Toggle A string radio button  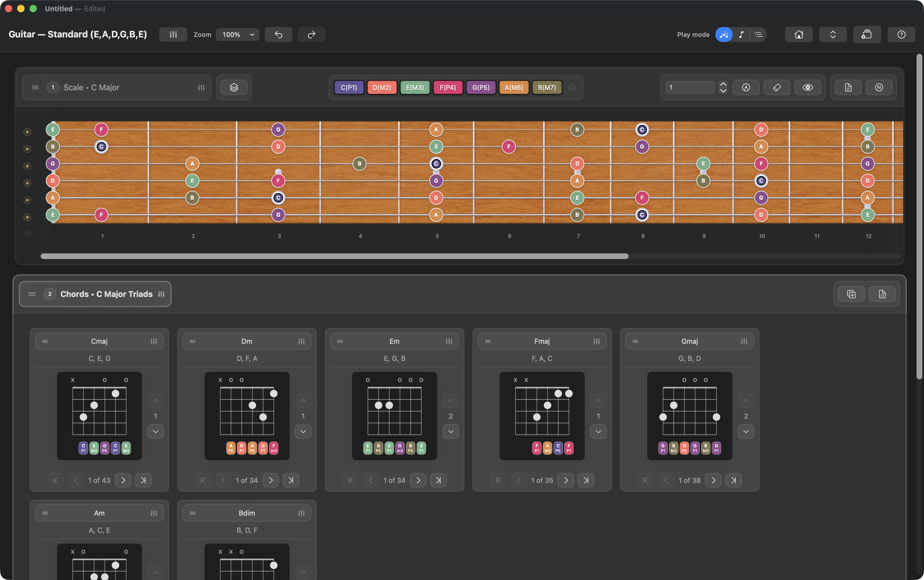27,200
